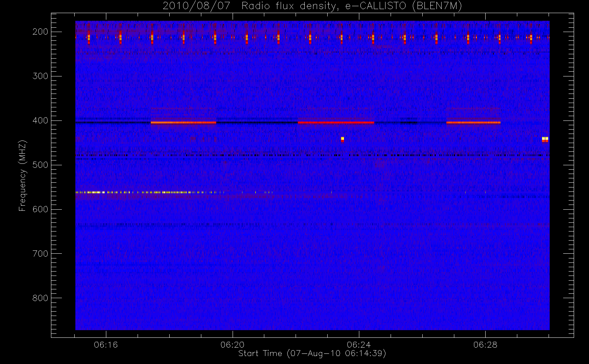Click the 800 frequency tick label

(x=40, y=298)
